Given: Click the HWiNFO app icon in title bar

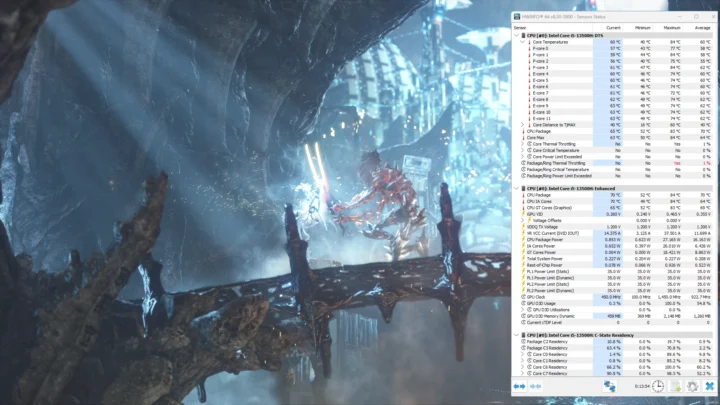Looking at the screenshot, I should pyautogui.click(x=517, y=17).
